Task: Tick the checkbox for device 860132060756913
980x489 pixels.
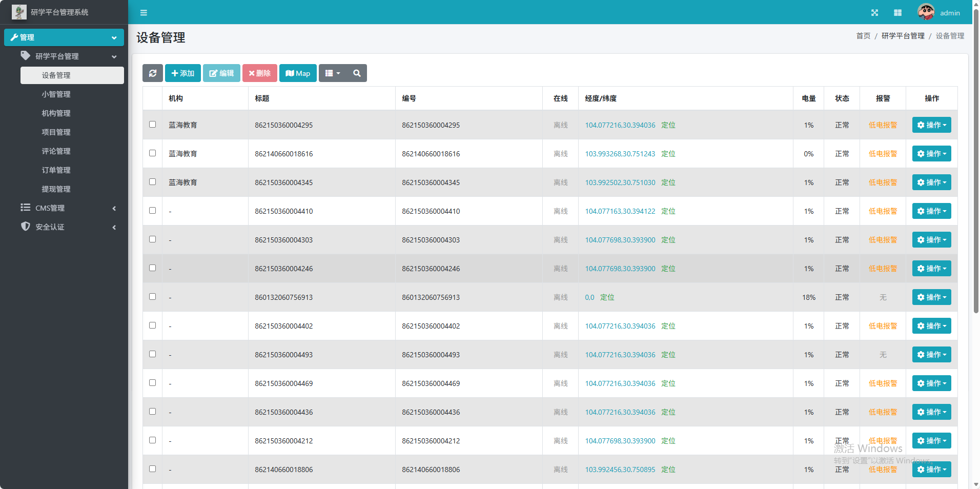Action: (x=152, y=297)
